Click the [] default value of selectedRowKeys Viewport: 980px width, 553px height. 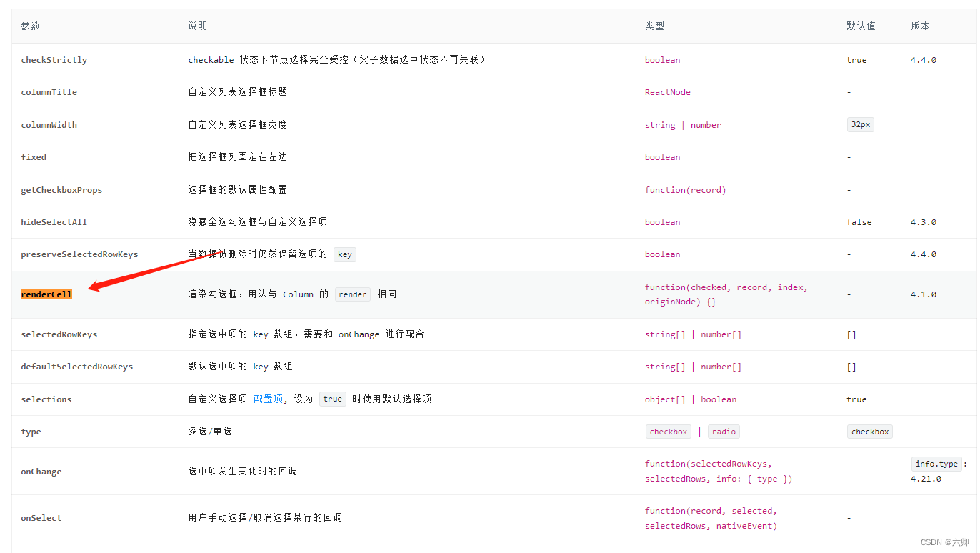click(x=851, y=334)
